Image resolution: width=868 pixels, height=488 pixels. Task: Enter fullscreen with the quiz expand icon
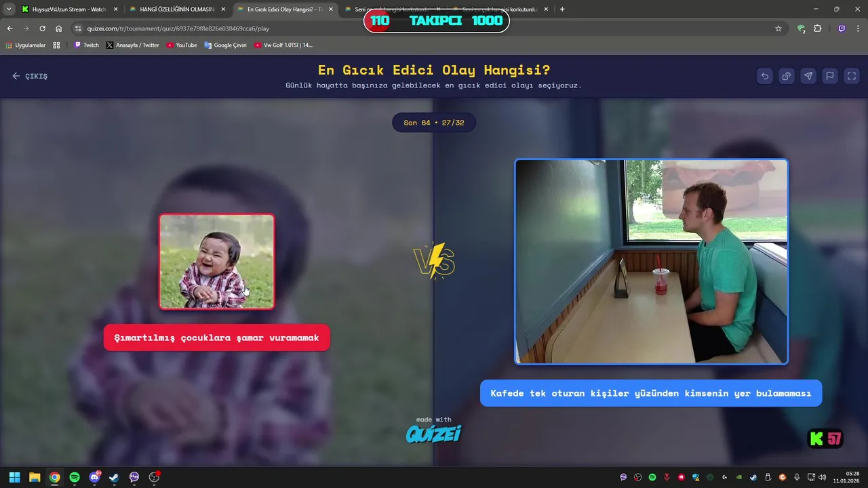point(852,76)
